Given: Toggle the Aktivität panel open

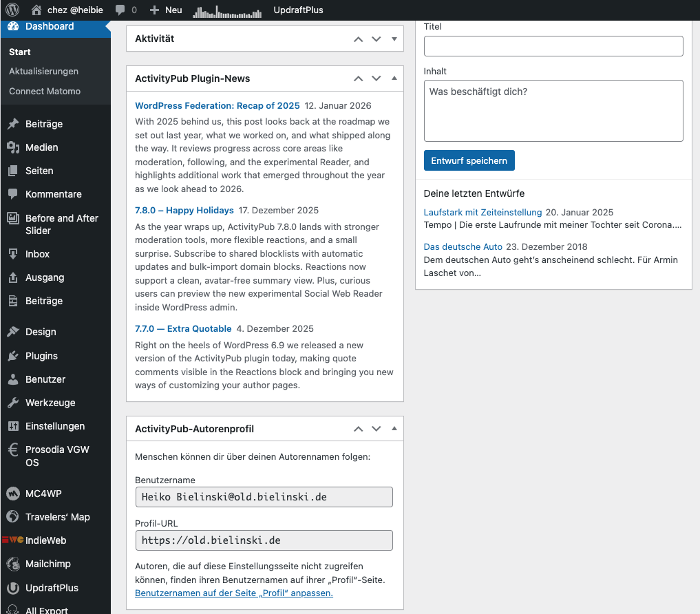Looking at the screenshot, I should 394,39.
